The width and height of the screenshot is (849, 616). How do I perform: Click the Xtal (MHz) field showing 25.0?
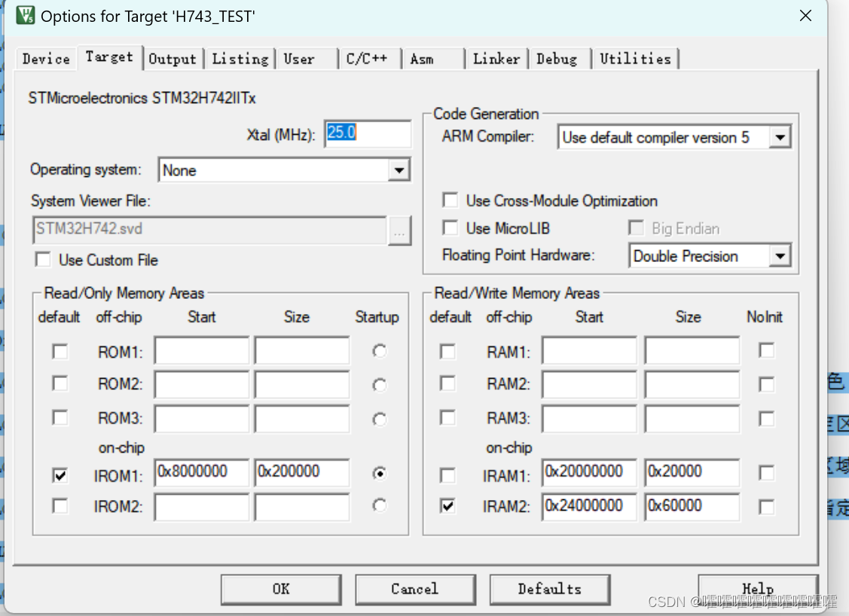click(368, 133)
